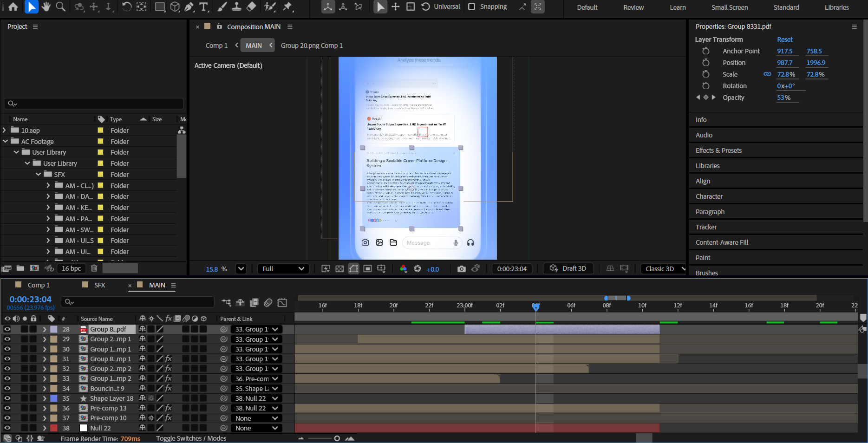Reset the Layer Transform properties
Image resolution: width=868 pixels, height=443 pixels.
tap(784, 39)
